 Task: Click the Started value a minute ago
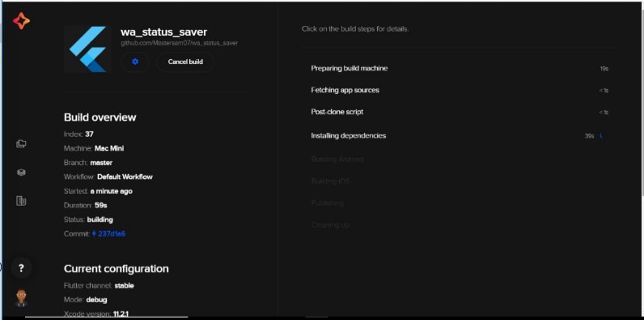pos(112,191)
